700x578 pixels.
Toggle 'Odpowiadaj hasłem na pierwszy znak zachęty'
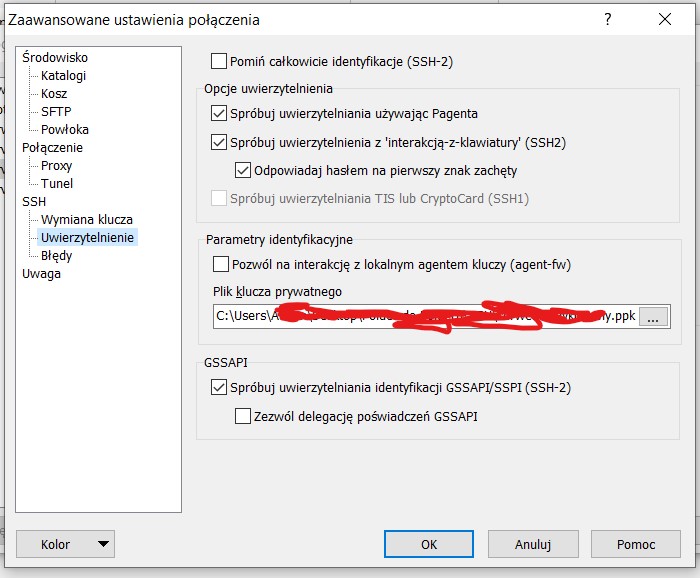[243, 170]
